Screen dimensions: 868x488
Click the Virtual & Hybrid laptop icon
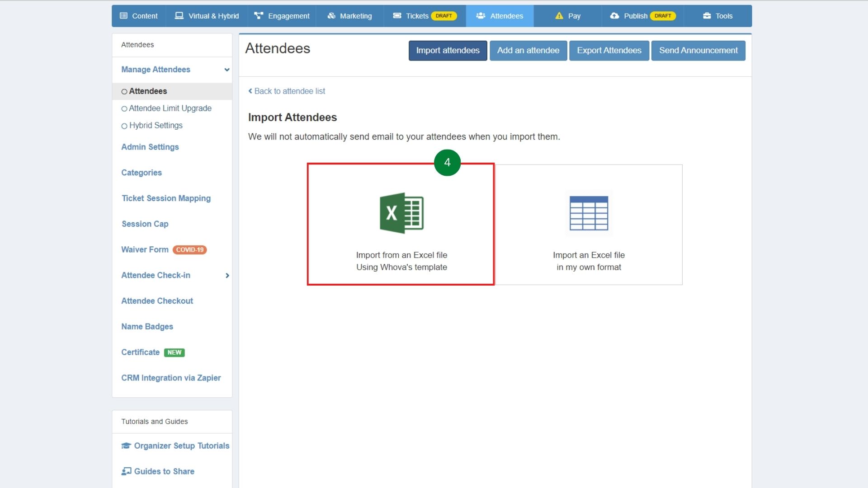pos(179,16)
